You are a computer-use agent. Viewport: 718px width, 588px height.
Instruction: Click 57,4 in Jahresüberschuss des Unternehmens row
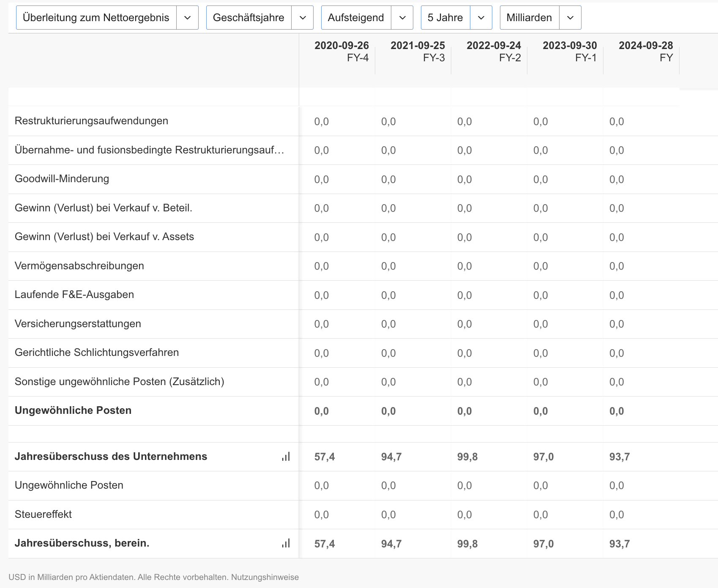(325, 457)
